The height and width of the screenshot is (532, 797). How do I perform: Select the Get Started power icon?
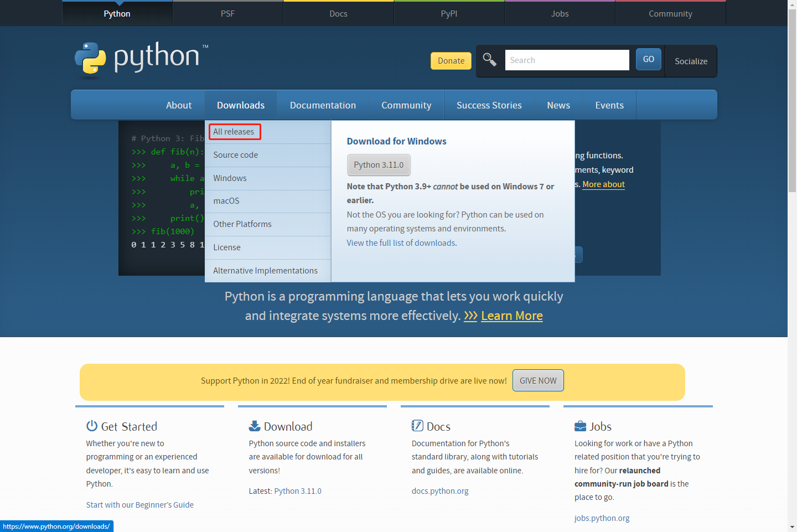click(91, 425)
